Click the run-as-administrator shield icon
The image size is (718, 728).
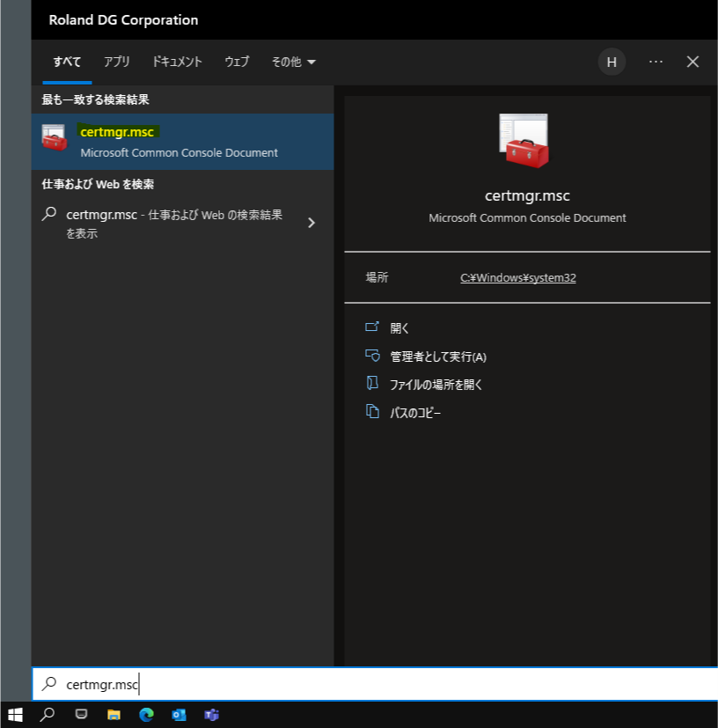(x=372, y=355)
